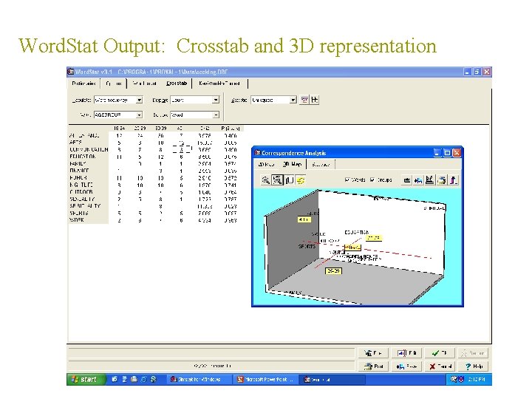Switch to the Crosstab tab
This screenshot has width=532, height=399.
[x=177, y=83]
